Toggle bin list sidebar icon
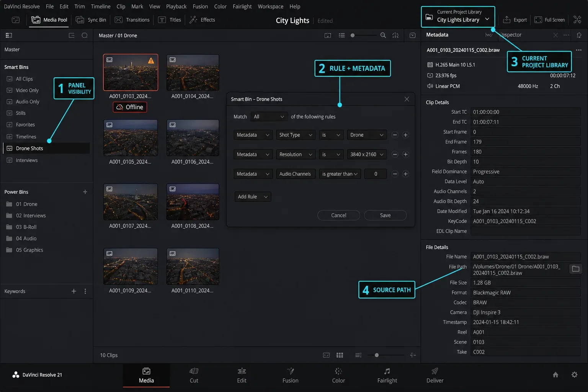The height and width of the screenshot is (392, 588). (x=9, y=35)
